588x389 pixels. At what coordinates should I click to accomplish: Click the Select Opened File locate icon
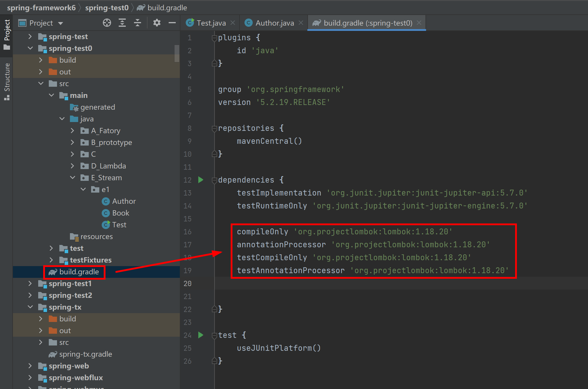pyautogui.click(x=107, y=23)
